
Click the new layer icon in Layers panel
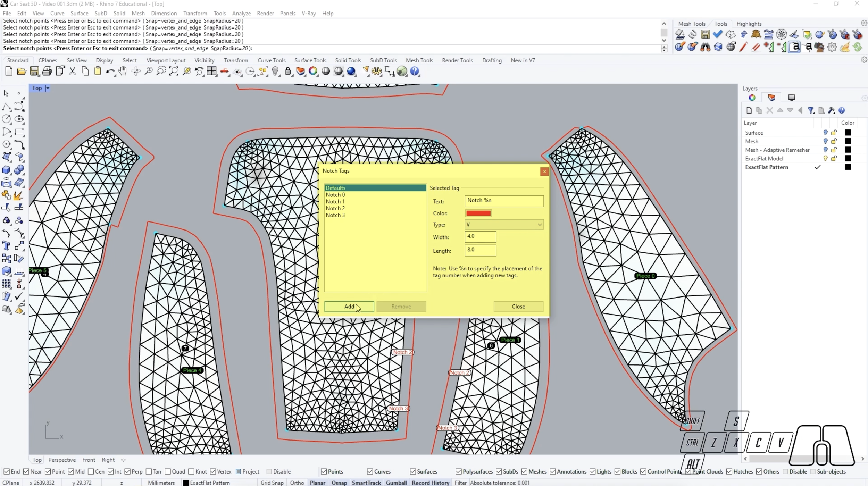coord(749,110)
